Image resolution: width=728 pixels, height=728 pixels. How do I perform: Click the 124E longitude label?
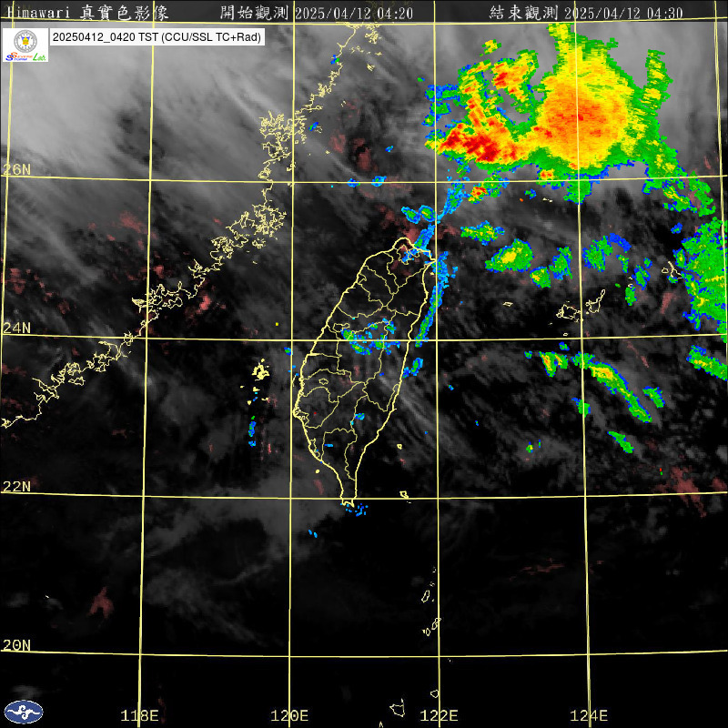pyautogui.click(x=589, y=715)
